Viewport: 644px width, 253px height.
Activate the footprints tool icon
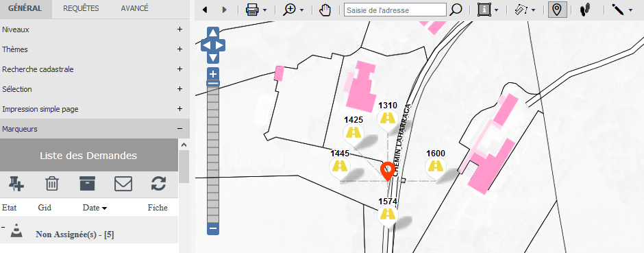585,10
